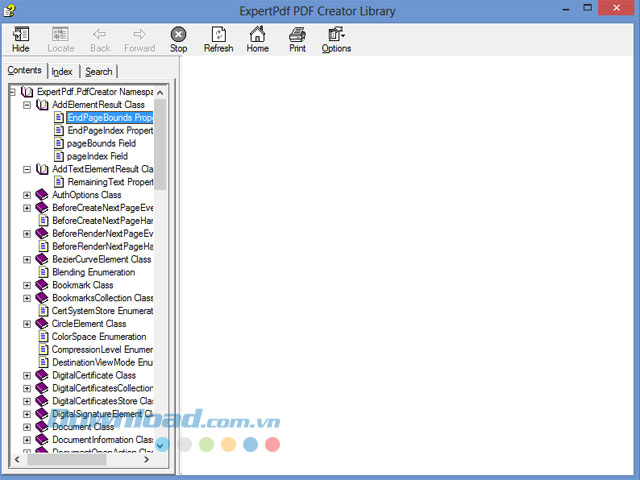Screen dimensions: 640x480
Task: Open the Options toolbar menu
Action: [x=336, y=34]
